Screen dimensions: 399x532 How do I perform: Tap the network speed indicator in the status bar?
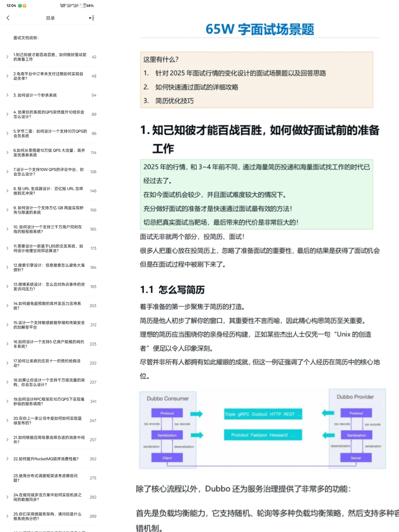point(64,6)
